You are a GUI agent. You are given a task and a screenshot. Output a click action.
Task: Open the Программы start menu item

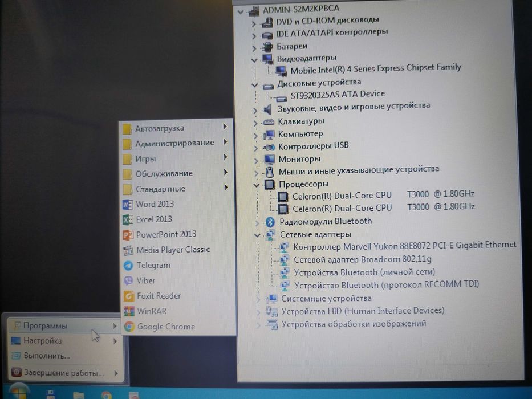point(63,325)
